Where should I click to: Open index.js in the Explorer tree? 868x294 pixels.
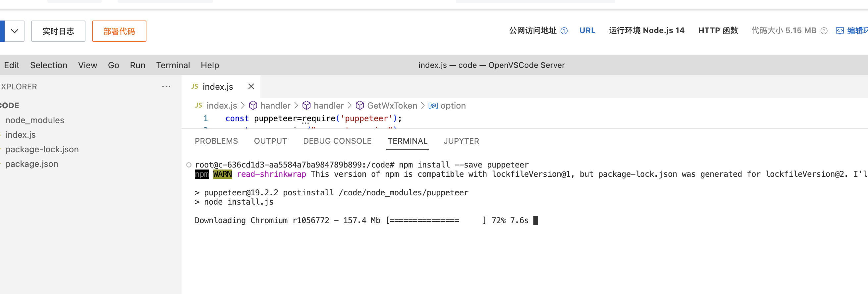20,135
